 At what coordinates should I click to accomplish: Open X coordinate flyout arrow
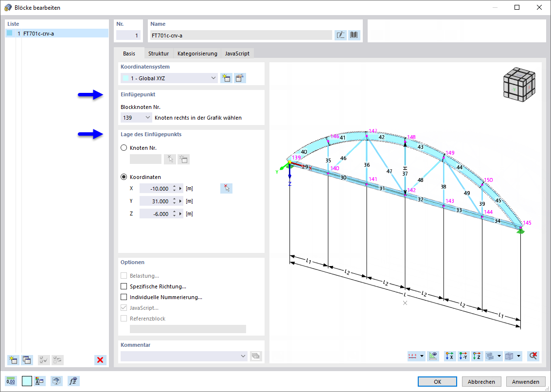[180, 188]
